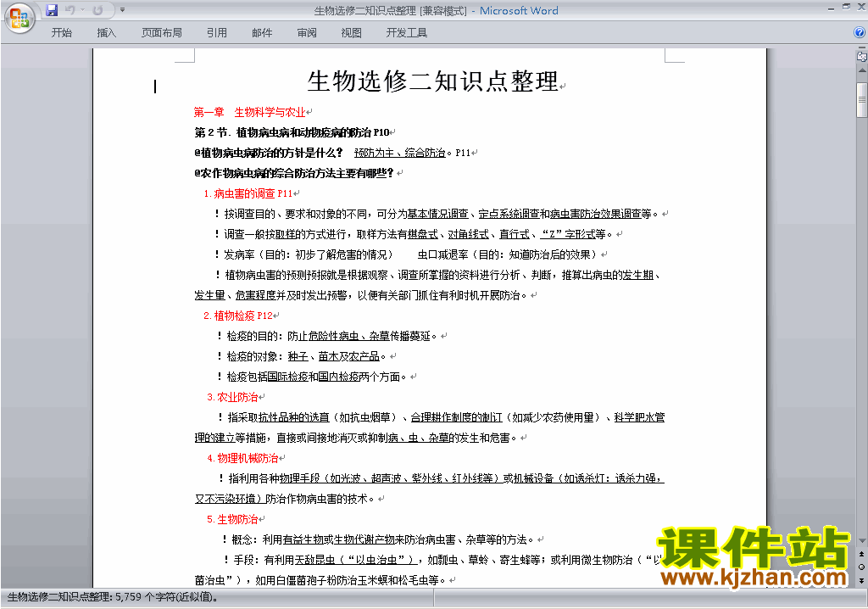Click the line starting 检疫的对象
Screen dimensions: 868x609
pyautogui.click(x=302, y=356)
